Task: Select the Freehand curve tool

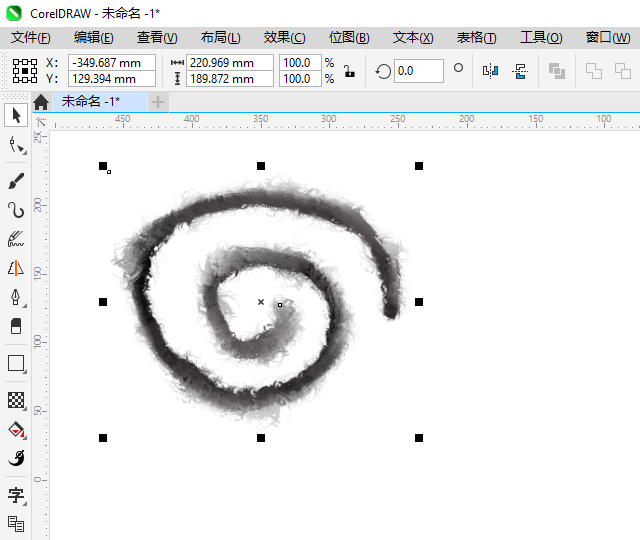Action: click(x=16, y=210)
